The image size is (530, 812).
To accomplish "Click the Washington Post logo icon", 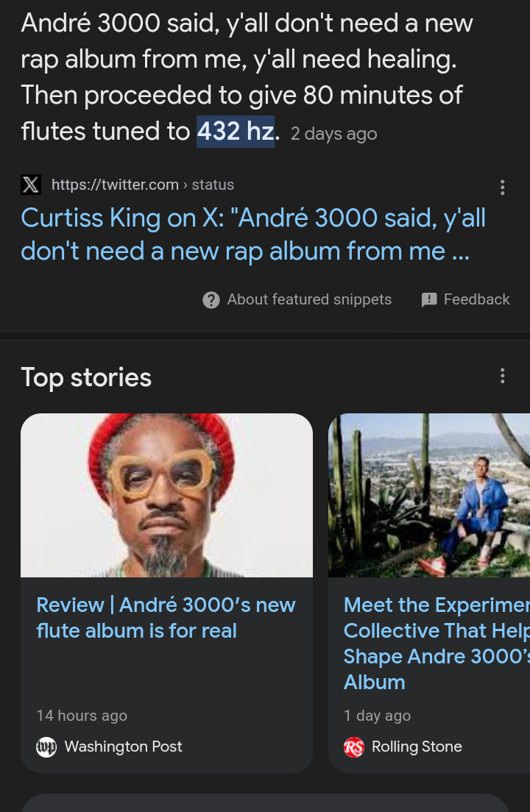I will (46, 747).
